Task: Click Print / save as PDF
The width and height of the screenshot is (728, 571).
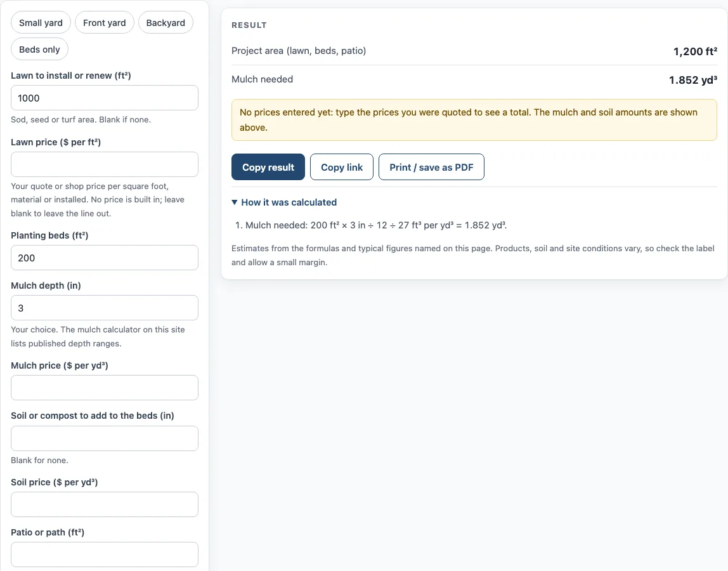Action: pos(431,167)
